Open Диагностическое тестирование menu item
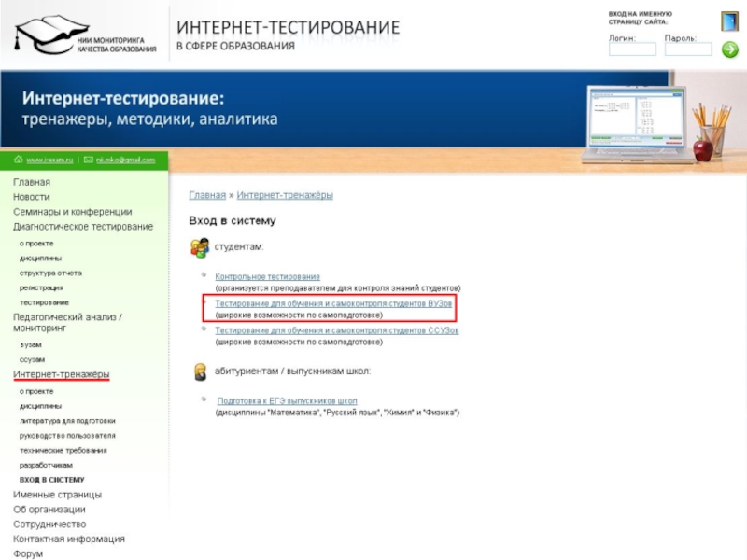This screenshot has width=747, height=560. [x=83, y=227]
